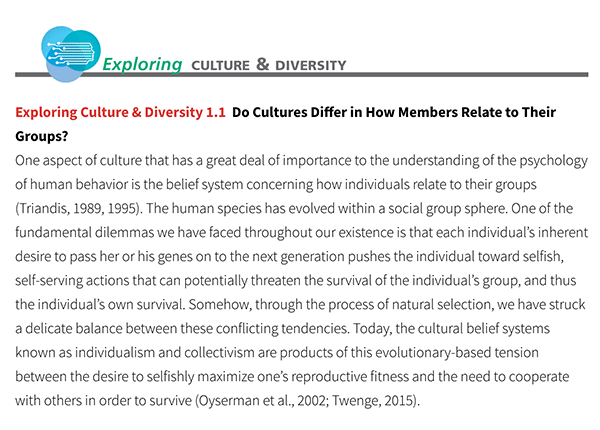Click red "Exploring Culture & Diversity 1.1" label

[121, 112]
